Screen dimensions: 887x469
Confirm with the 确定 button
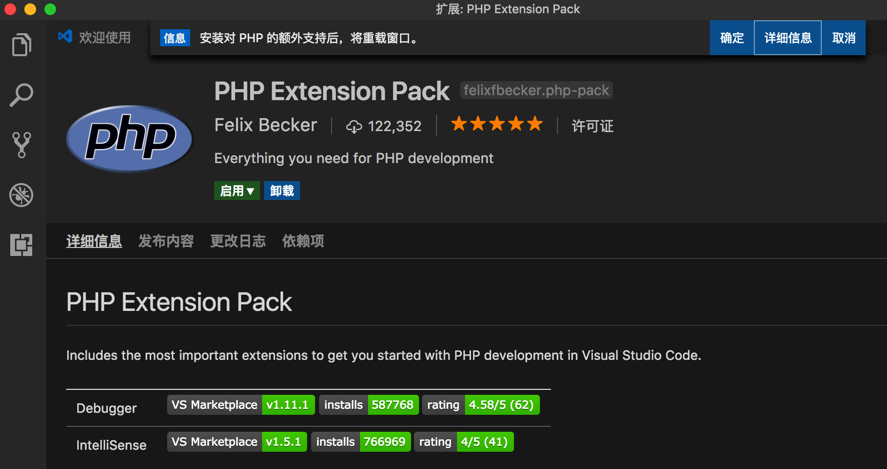coord(732,38)
